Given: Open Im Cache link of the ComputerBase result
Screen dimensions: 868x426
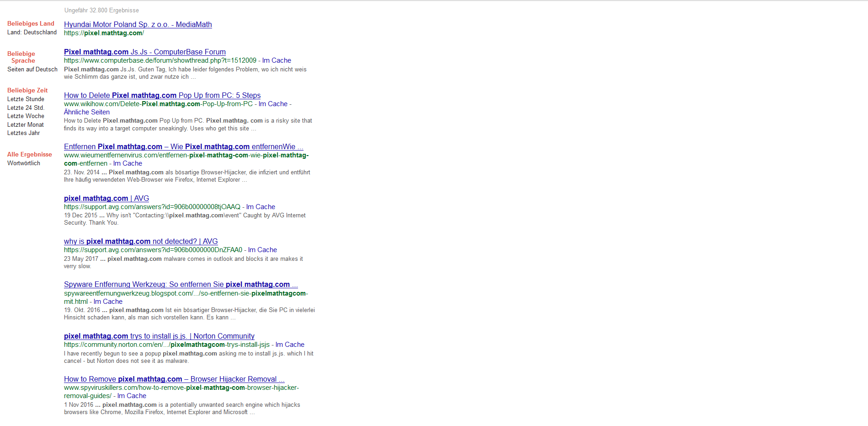Looking at the screenshot, I should click(x=277, y=60).
